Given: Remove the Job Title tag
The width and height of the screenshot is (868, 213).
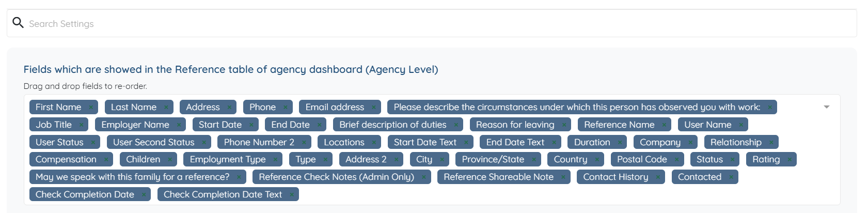Looking at the screenshot, I should 81,125.
